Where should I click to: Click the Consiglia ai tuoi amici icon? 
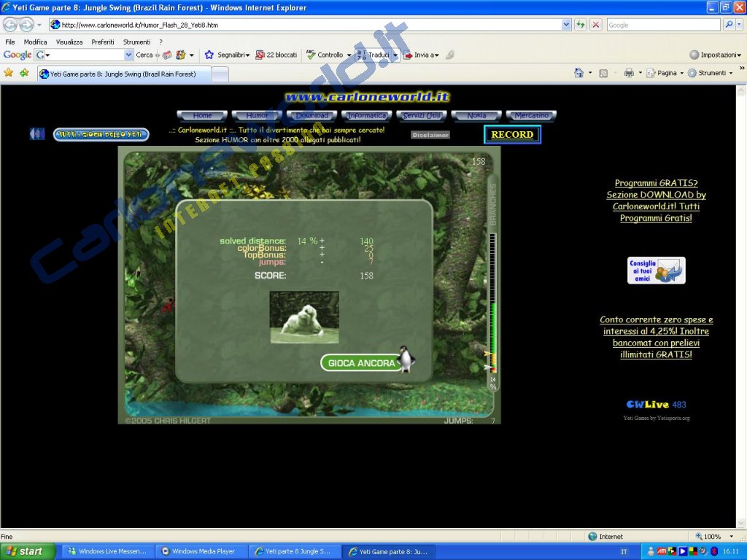656,271
